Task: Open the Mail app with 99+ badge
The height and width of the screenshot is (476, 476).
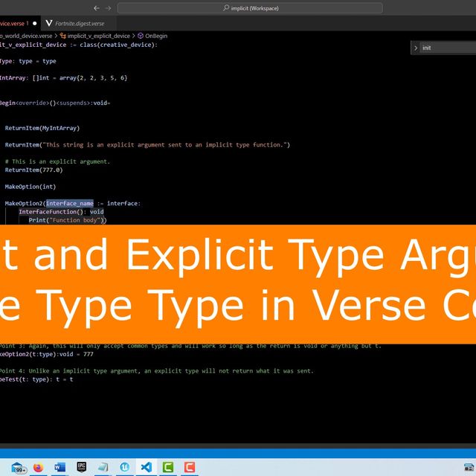Action: [18, 467]
